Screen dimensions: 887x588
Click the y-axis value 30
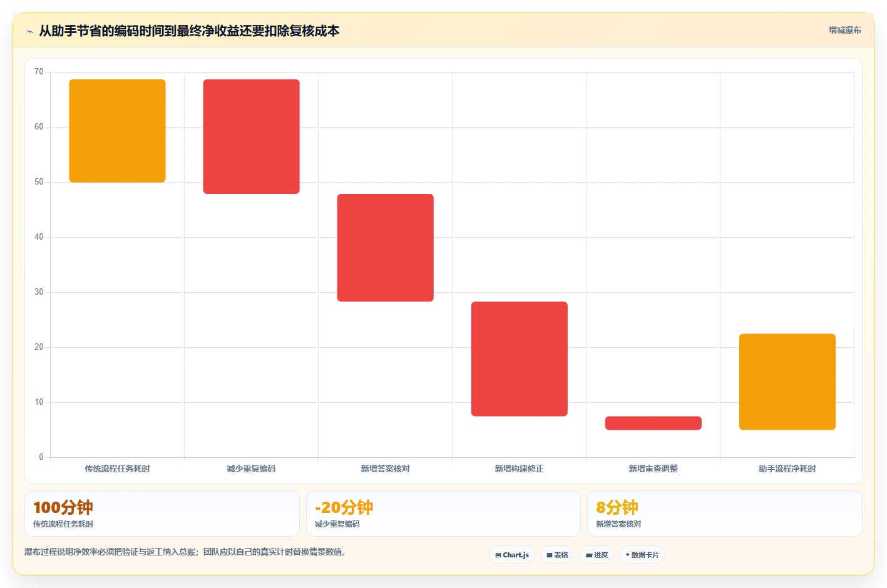point(39,292)
